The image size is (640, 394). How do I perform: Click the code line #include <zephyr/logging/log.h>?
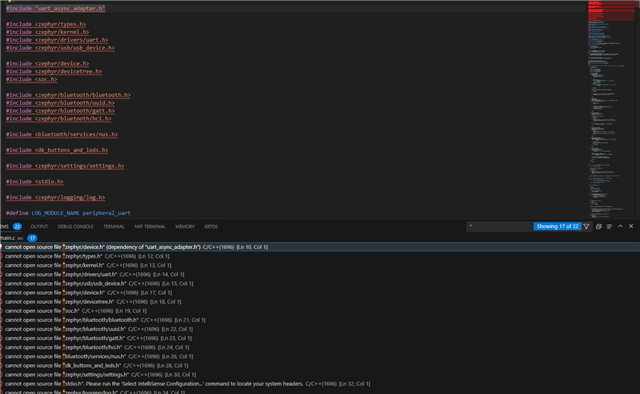pos(56,197)
